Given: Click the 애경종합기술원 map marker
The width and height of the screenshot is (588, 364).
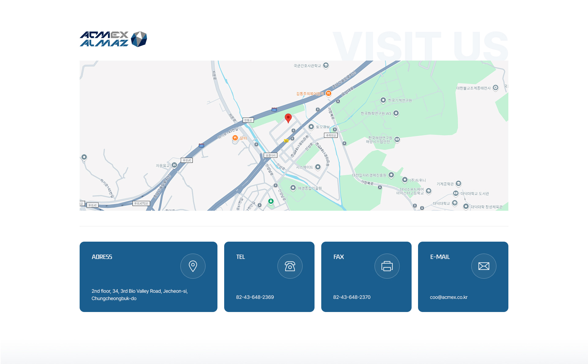Looking at the screenshot, I should pyautogui.click(x=293, y=188).
